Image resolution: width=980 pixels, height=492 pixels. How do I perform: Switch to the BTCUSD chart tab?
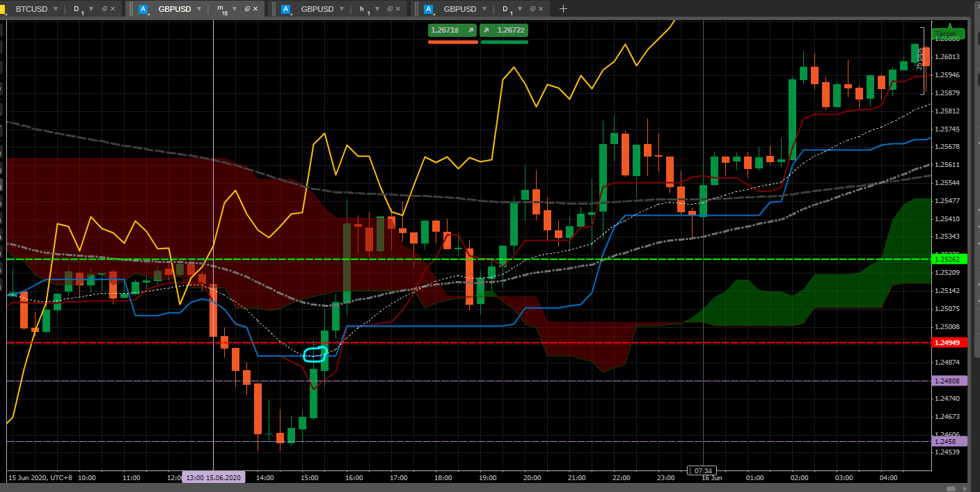[31, 9]
